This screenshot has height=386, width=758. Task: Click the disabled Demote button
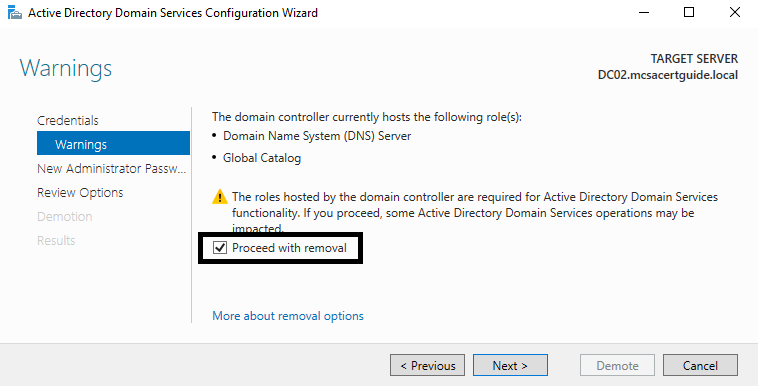coord(617,365)
